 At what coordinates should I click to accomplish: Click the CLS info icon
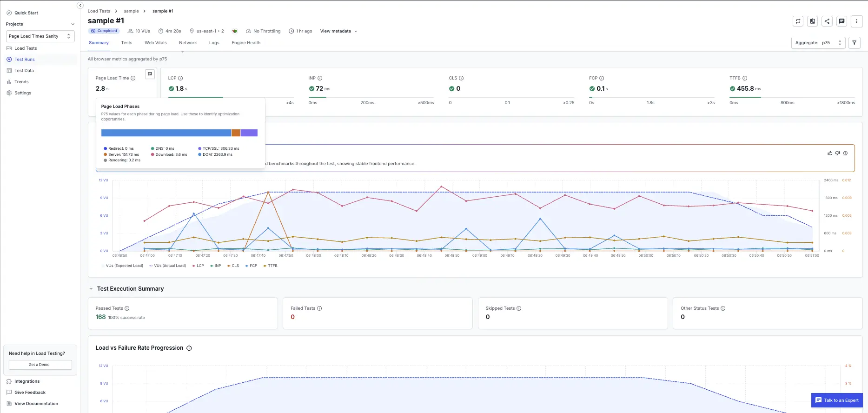(x=461, y=78)
